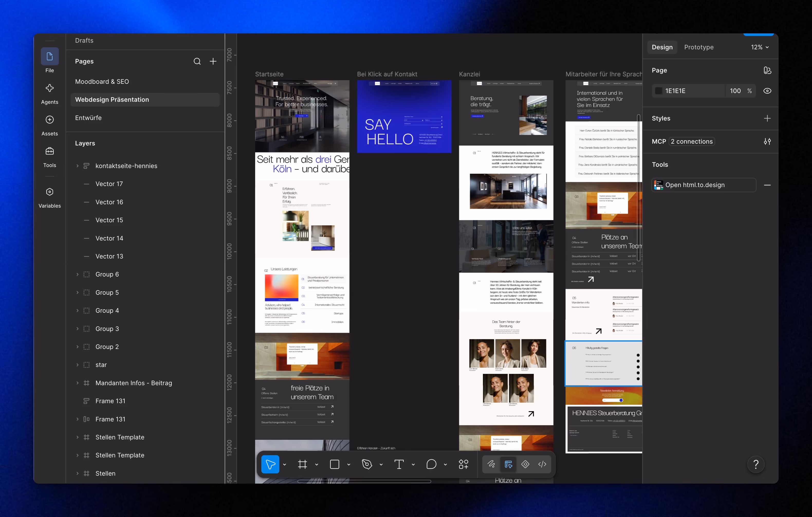The width and height of the screenshot is (812, 517).
Task: Select the Text tool
Action: (399, 464)
